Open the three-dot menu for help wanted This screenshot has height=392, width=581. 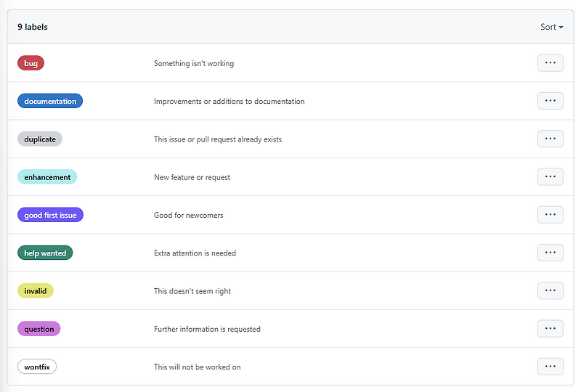coord(550,253)
